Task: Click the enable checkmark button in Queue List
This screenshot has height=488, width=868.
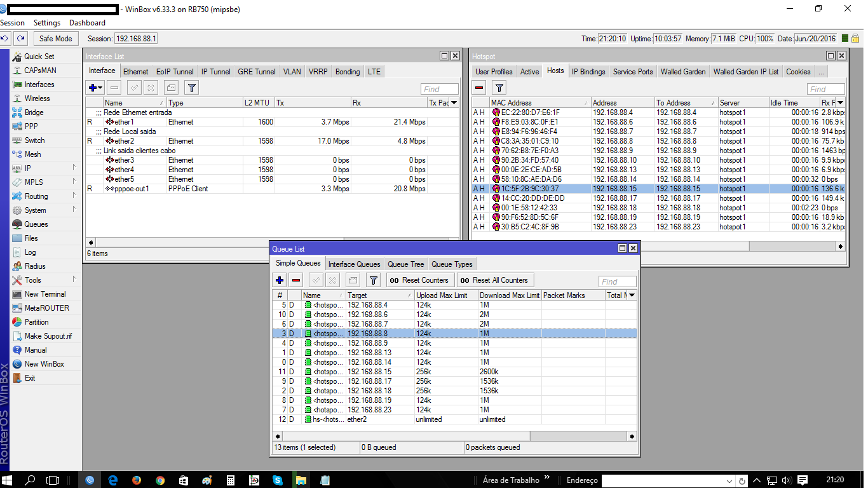Action: pyautogui.click(x=316, y=280)
